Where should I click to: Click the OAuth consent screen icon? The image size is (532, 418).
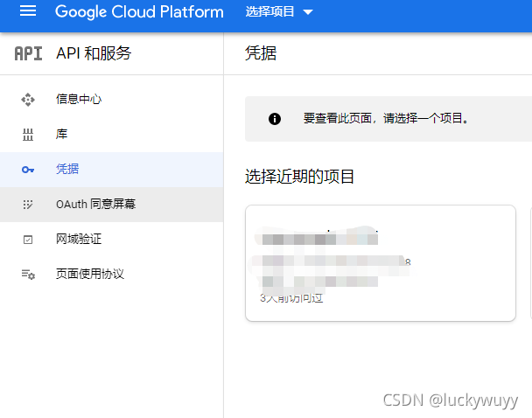click(28, 205)
